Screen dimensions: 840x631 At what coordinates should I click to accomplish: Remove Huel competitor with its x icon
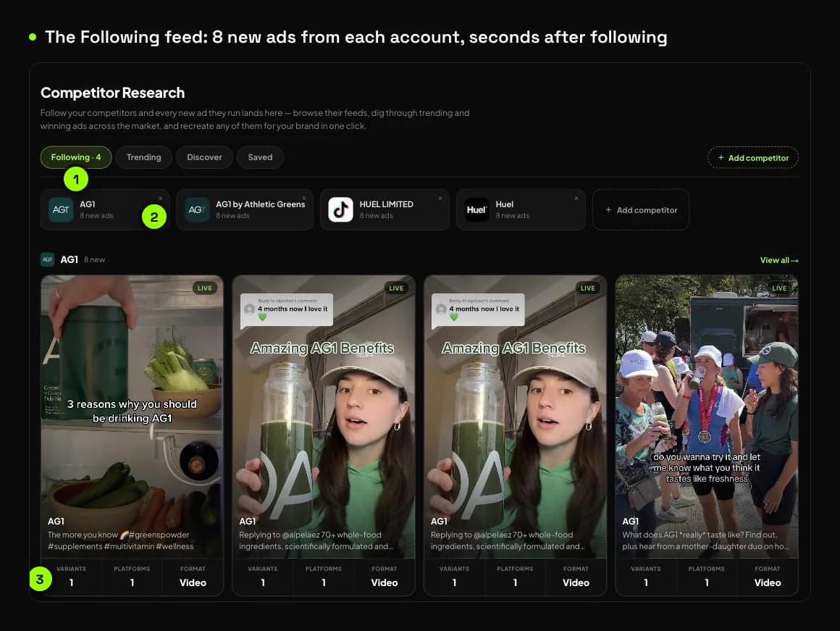[x=576, y=199]
